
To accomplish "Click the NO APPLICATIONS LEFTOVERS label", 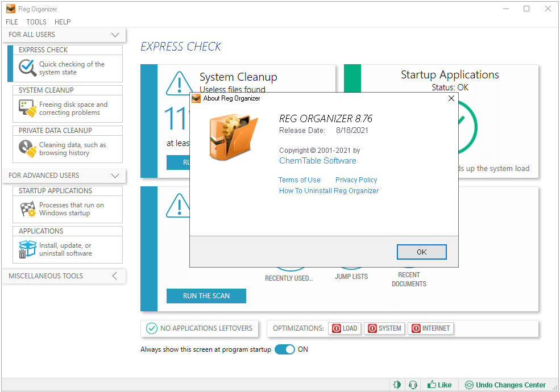I will click(206, 328).
